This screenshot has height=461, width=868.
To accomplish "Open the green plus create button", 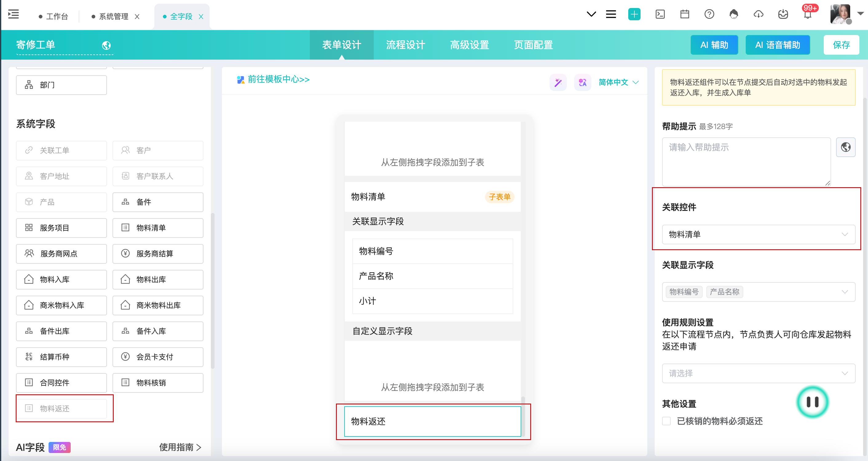I will click(x=634, y=14).
